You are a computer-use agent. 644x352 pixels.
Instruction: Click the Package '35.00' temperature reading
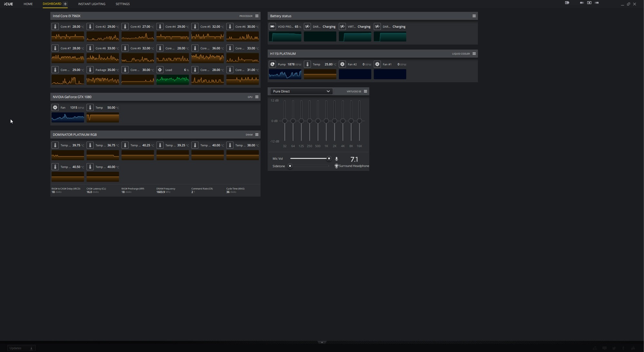[x=111, y=70]
